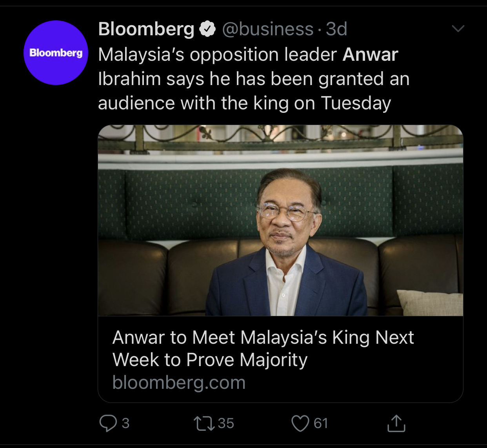The height and width of the screenshot is (448, 487).
Task: Retweet this Bloomberg tweet
Action: click(x=204, y=423)
